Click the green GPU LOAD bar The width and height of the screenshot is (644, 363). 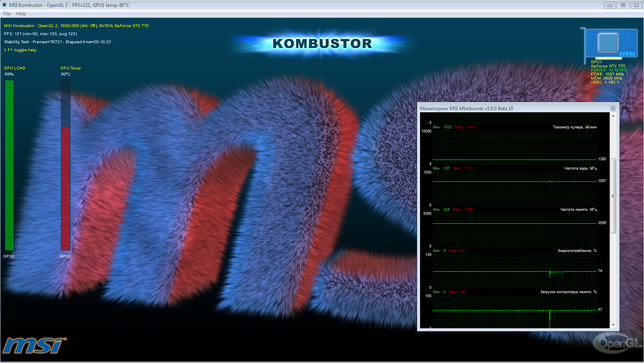[x=9, y=165]
